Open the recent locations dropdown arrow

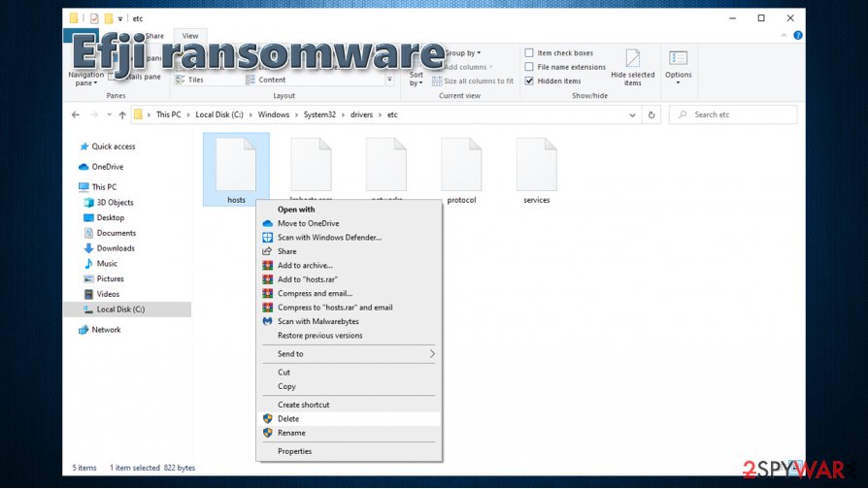tap(109, 115)
